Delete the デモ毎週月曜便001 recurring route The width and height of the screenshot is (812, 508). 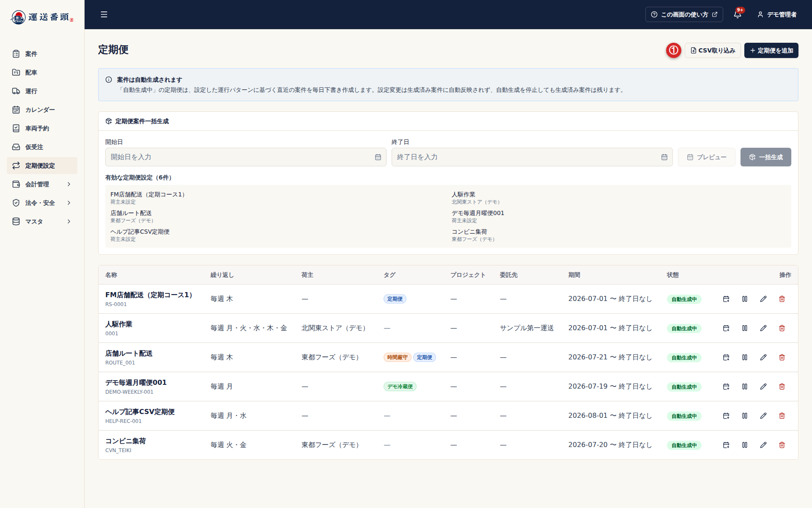pyautogui.click(x=782, y=387)
